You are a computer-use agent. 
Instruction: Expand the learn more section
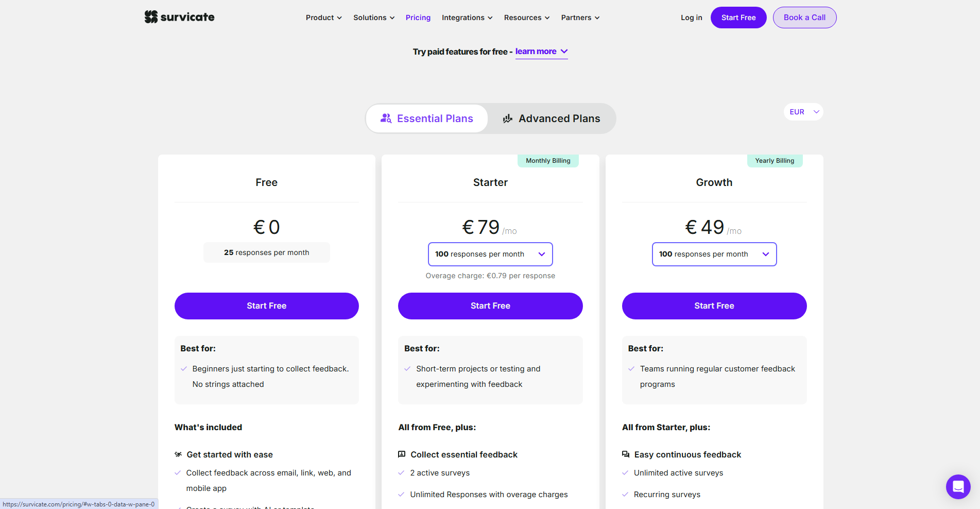(x=541, y=52)
